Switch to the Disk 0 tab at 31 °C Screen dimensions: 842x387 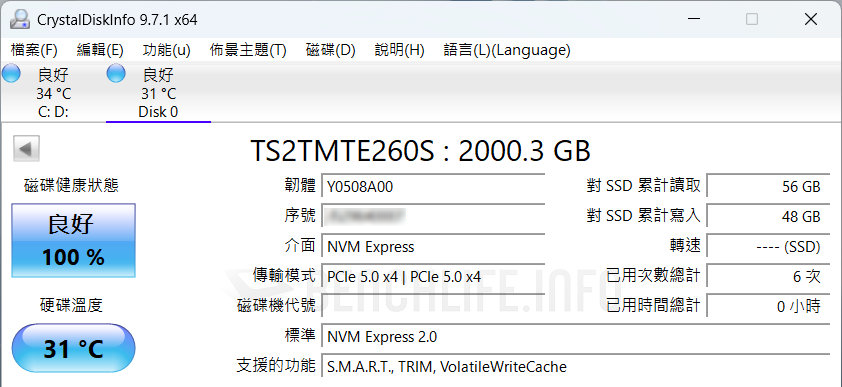point(158,92)
